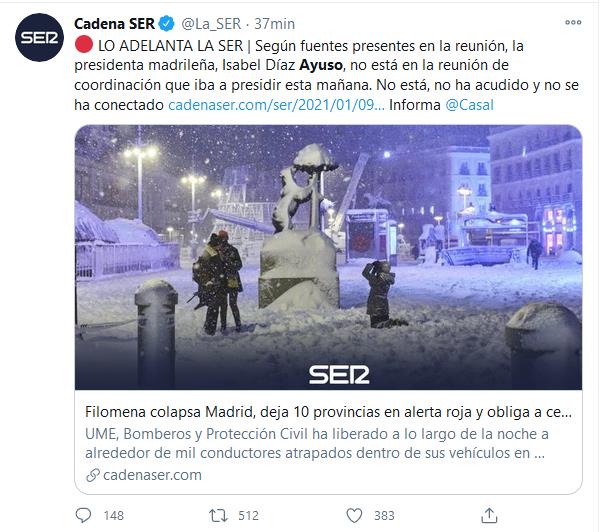Viewport: 611px width, 532px height.
Task: Open the snowy Puerta del Sol preview image
Action: [328, 257]
